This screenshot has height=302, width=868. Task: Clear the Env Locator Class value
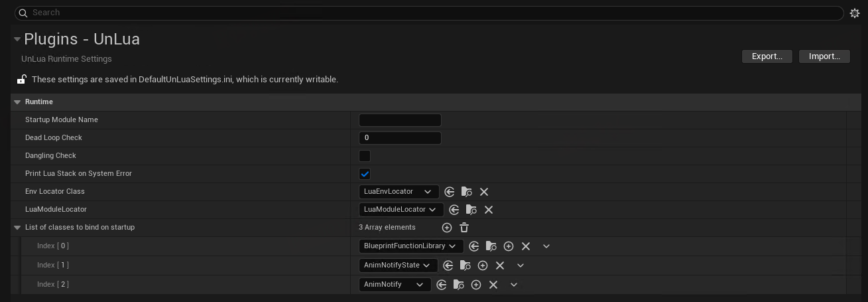pyautogui.click(x=484, y=192)
